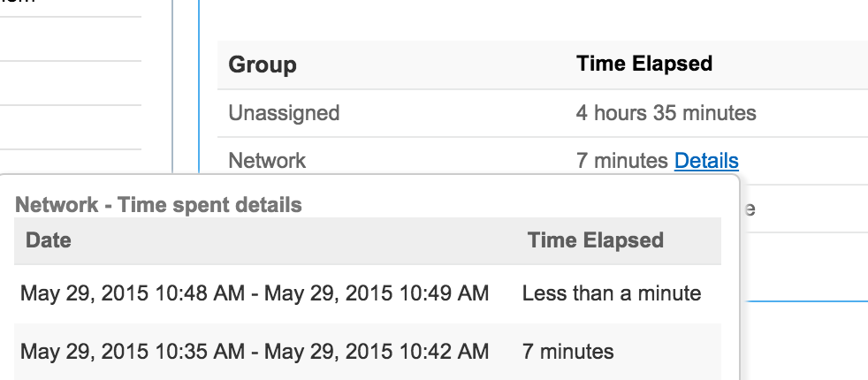The width and height of the screenshot is (868, 380).
Task: Select the Network group name in main table
Action: click(x=267, y=161)
